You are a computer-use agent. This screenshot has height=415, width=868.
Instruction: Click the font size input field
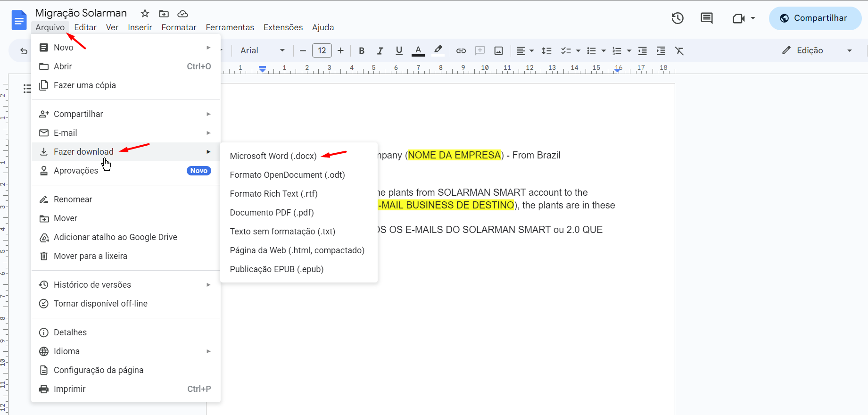coord(322,51)
